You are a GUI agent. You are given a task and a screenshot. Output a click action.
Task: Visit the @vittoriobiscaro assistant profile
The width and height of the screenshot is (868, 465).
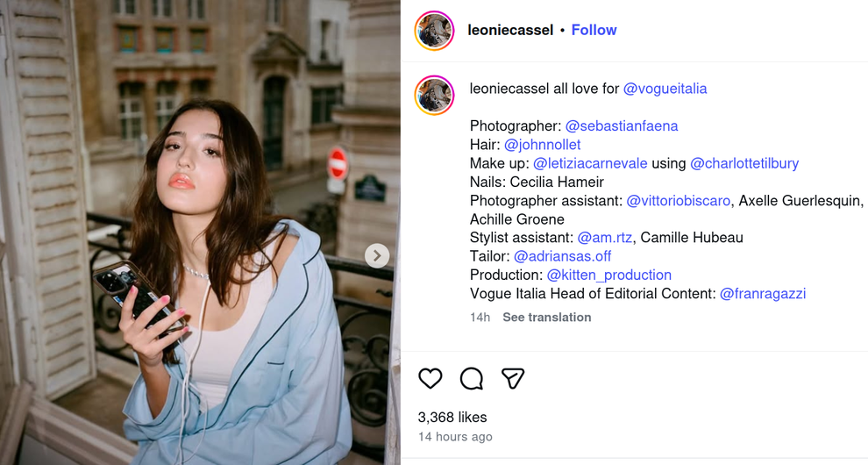(x=678, y=201)
